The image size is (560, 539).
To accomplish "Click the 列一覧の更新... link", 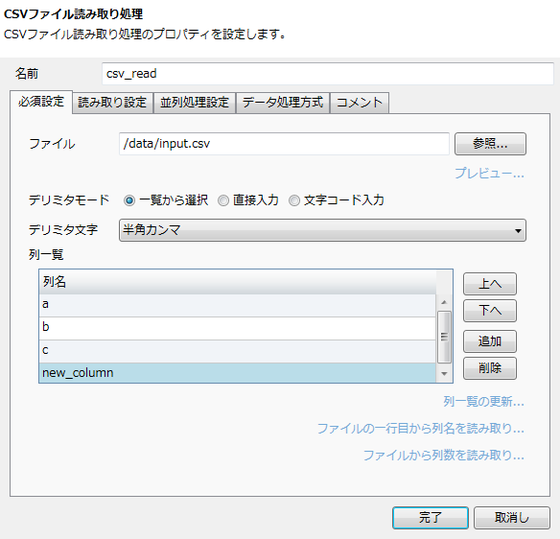I will [484, 402].
